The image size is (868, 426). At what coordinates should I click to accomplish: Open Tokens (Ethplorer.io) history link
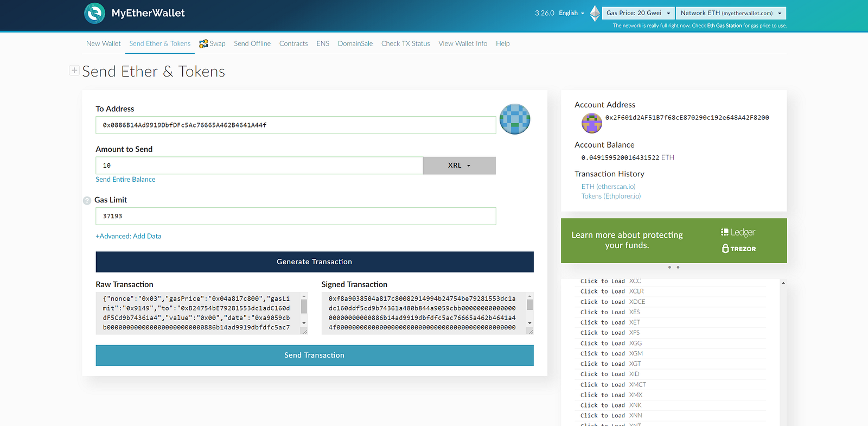[x=611, y=196]
